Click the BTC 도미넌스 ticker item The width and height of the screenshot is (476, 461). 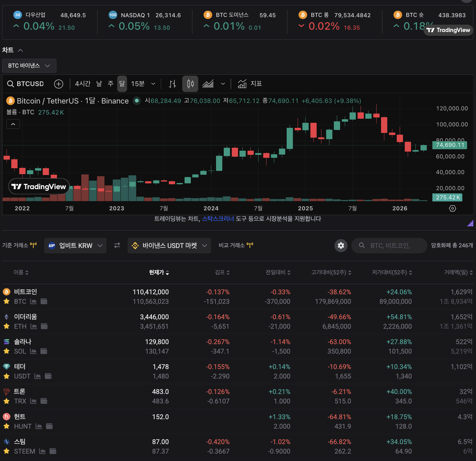point(239,21)
